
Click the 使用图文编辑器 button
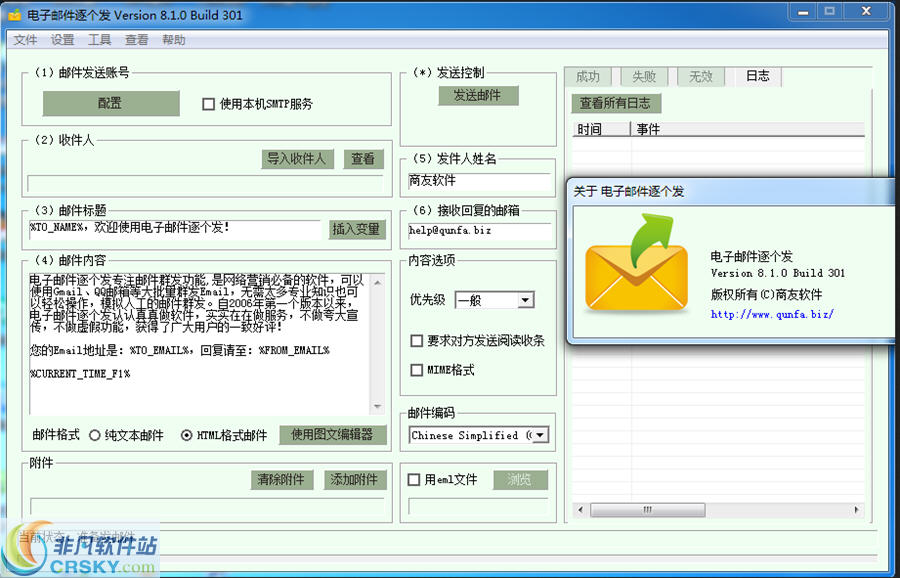[x=333, y=435]
